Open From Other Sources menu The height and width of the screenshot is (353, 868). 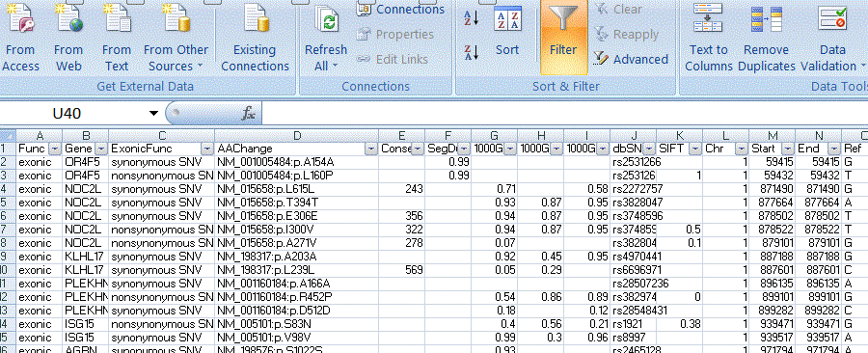pos(176,39)
